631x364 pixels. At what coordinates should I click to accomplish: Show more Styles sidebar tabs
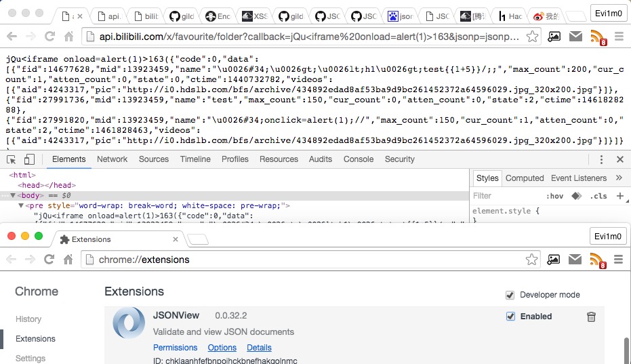[619, 178]
